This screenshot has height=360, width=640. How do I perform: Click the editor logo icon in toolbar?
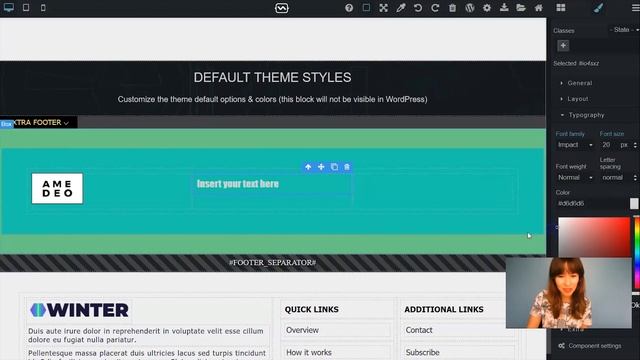pyautogui.click(x=282, y=8)
